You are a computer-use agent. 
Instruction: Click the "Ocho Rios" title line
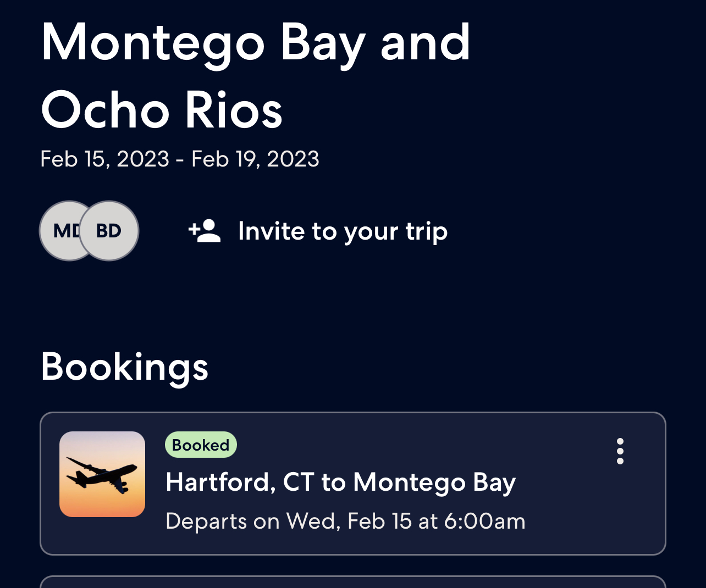click(162, 110)
